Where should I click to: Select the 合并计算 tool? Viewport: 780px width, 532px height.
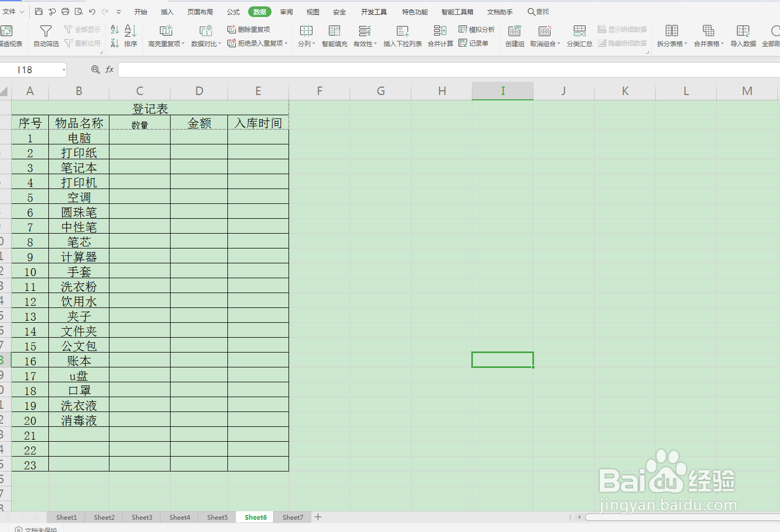[x=440, y=36]
